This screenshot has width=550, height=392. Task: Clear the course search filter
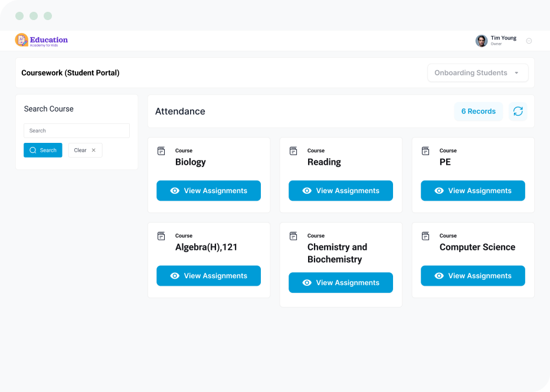coord(85,151)
